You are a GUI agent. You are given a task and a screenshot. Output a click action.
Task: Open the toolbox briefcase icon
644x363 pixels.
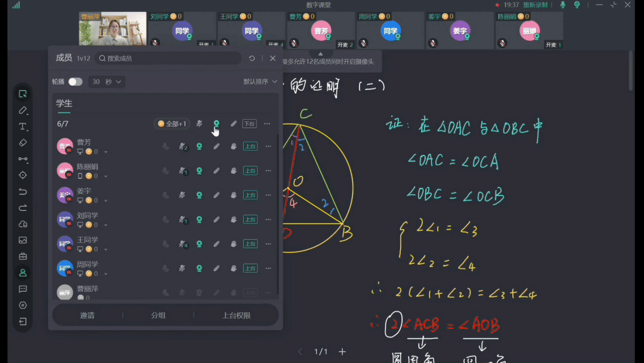point(23,256)
